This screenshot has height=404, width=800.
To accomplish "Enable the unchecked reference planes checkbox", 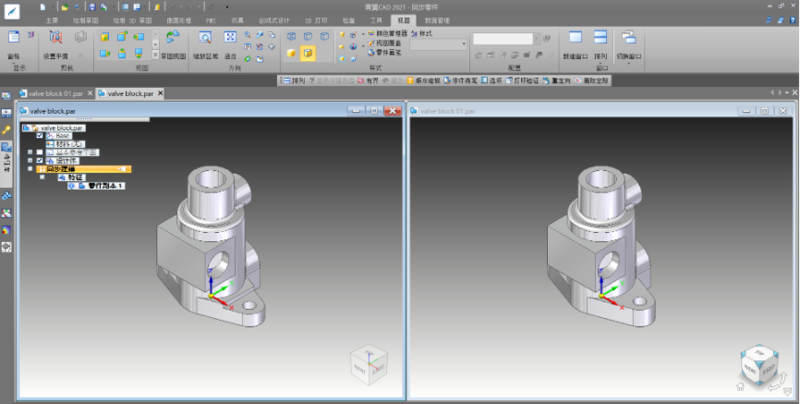I will coord(40,152).
